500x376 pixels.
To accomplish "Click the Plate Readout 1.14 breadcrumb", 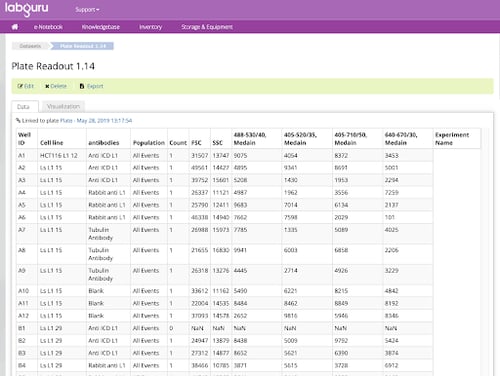I will coord(83,46).
